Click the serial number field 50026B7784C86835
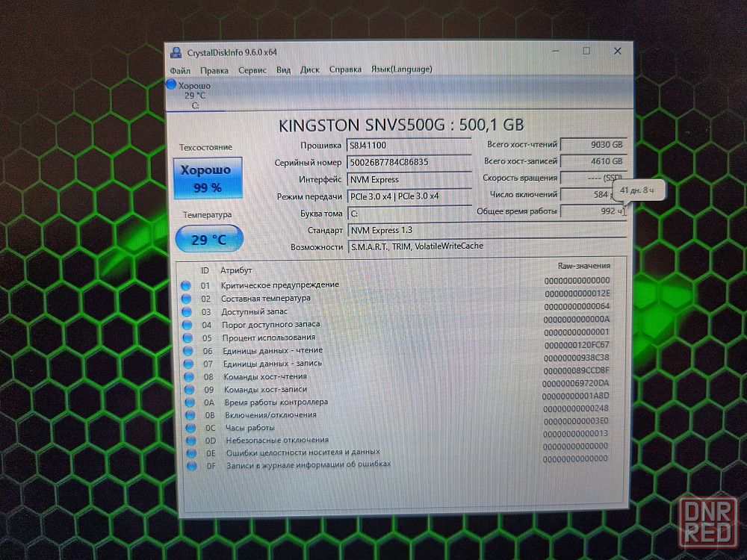The image size is (747, 560). pyautogui.click(x=409, y=162)
